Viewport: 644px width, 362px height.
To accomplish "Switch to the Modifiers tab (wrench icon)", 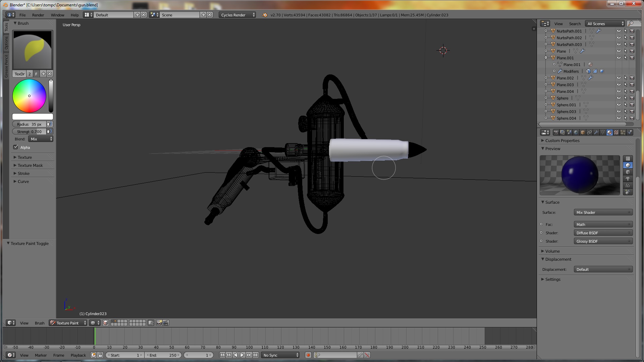I will pos(596,132).
